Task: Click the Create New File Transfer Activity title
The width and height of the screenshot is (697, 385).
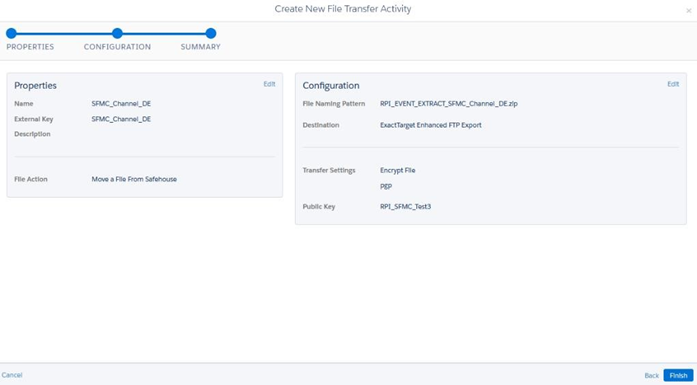Action: pos(343,9)
